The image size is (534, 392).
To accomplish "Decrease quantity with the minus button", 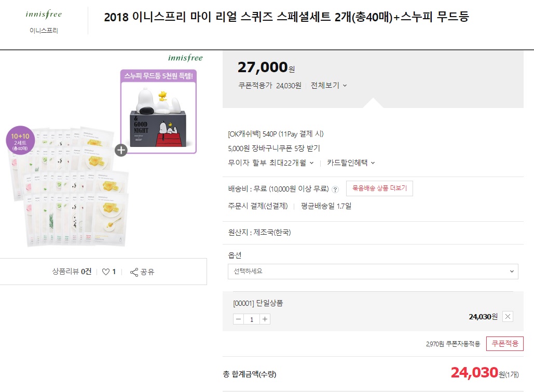I will pos(239,319).
